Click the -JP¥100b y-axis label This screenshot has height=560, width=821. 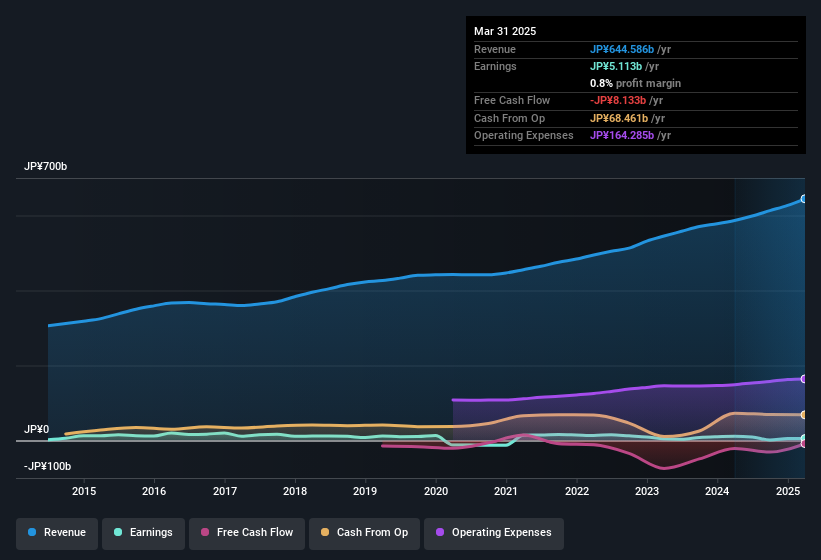coord(47,466)
